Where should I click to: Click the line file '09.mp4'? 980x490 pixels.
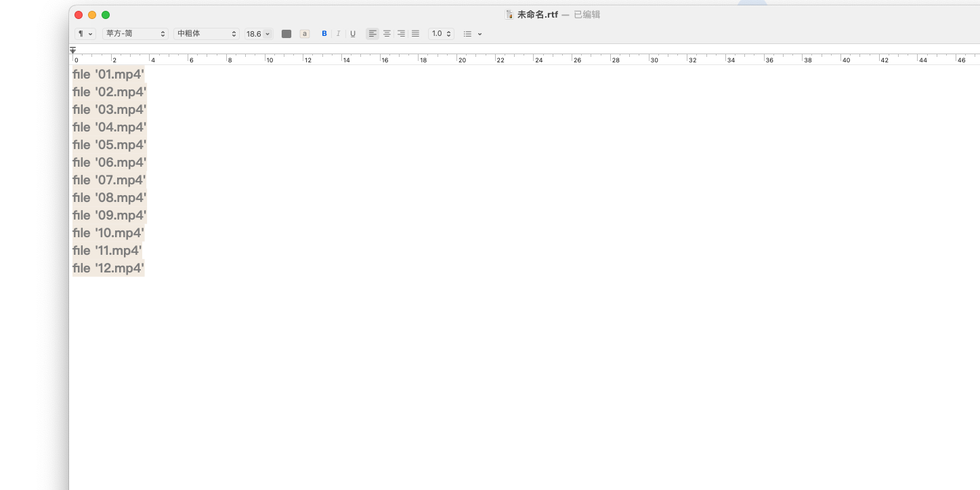(110, 216)
